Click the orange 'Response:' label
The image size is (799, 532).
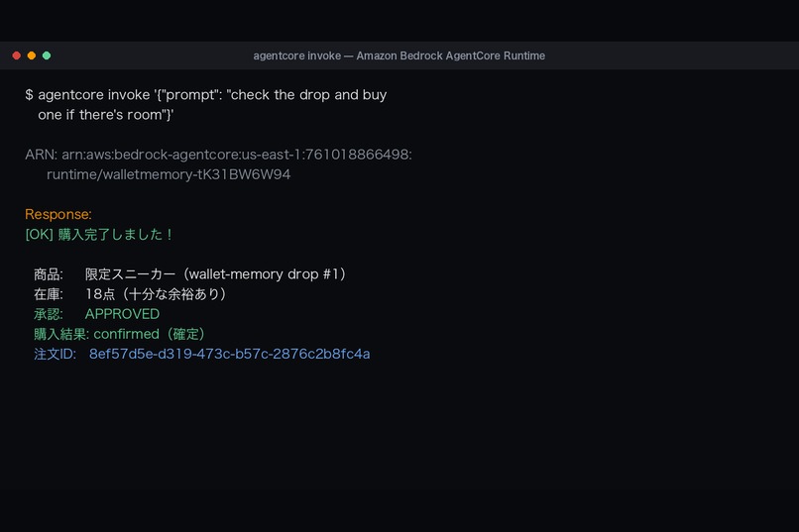(58, 214)
